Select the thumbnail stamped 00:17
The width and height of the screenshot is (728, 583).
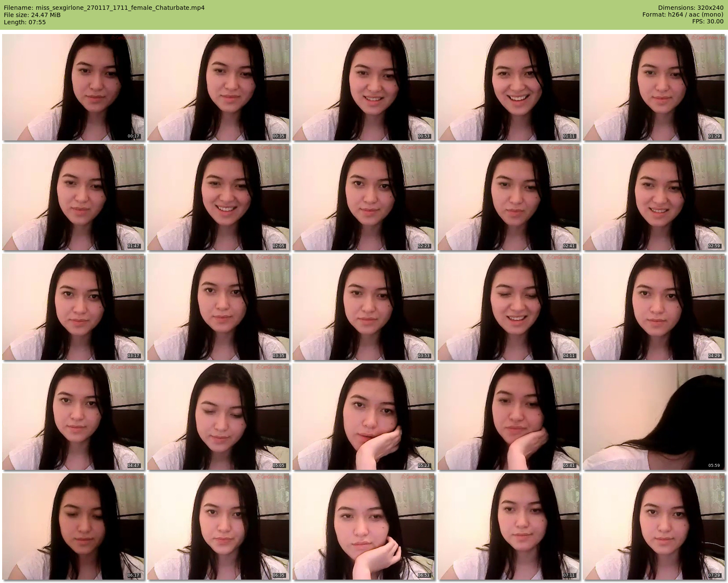pos(73,87)
